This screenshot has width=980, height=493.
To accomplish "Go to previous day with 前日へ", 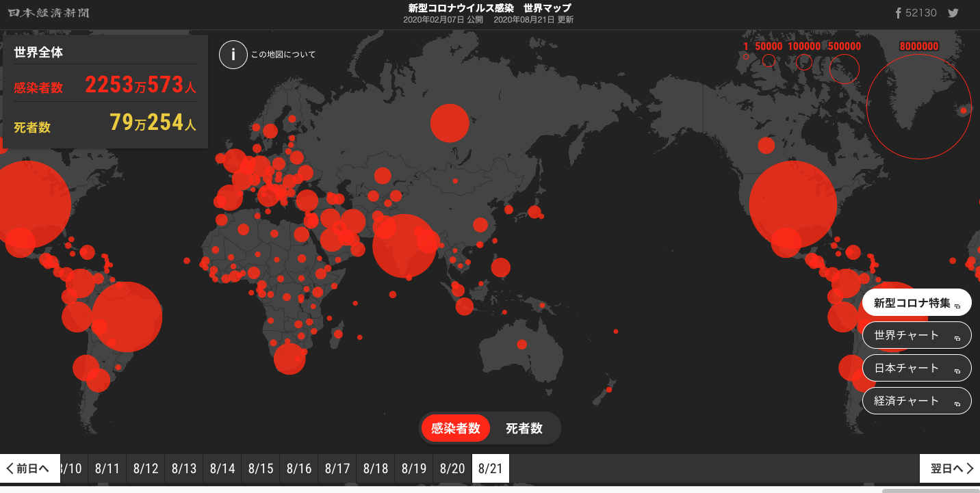I will pyautogui.click(x=30, y=468).
